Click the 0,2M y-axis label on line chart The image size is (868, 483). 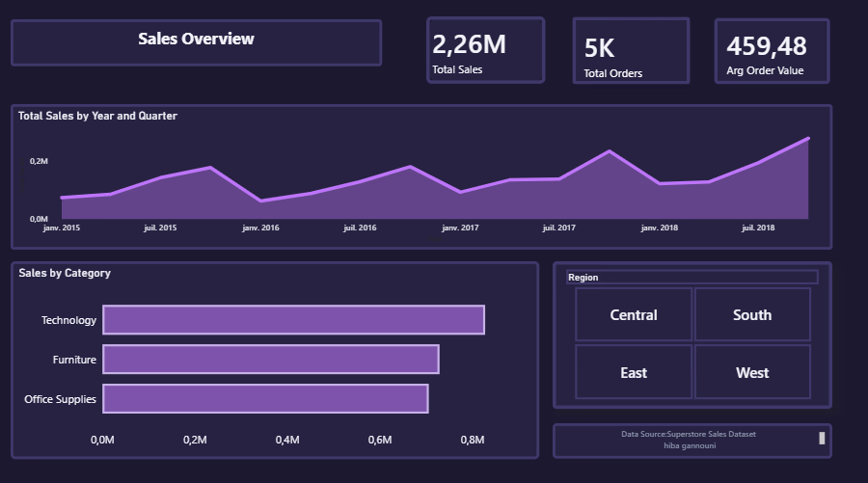pos(39,161)
